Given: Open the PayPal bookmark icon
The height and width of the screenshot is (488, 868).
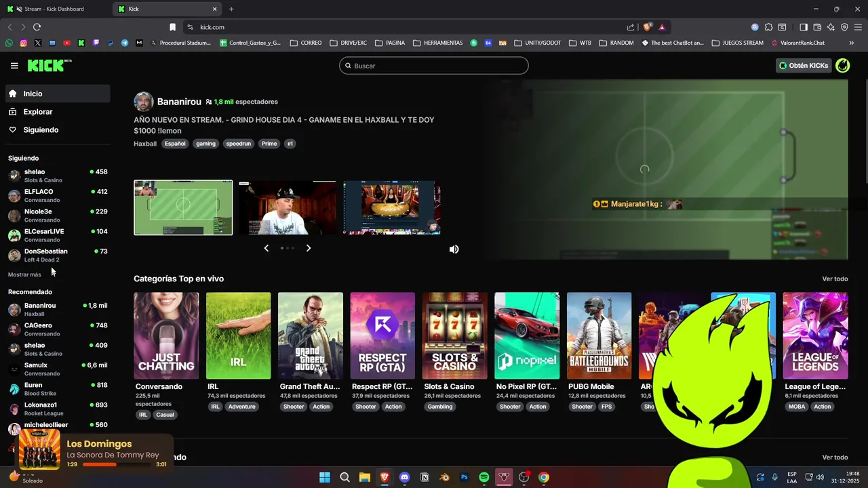Looking at the screenshot, I should 110,43.
